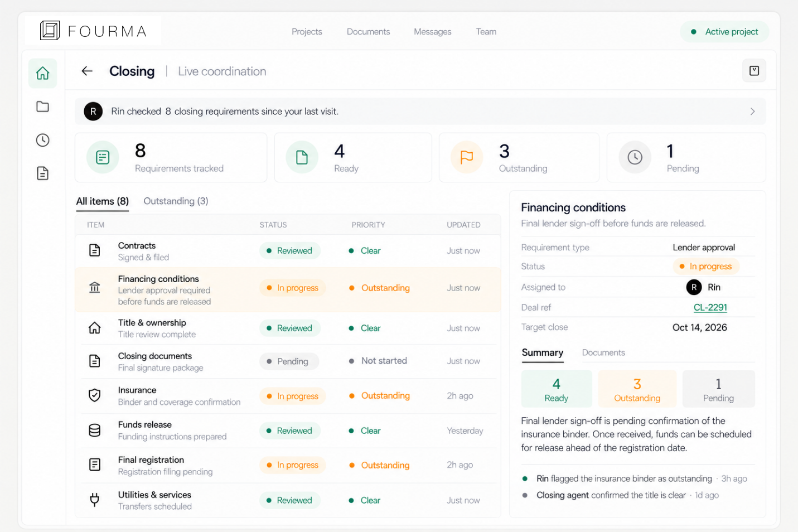
Task: Select the 'Target close' date Oct 14, 2026
Action: (x=700, y=327)
